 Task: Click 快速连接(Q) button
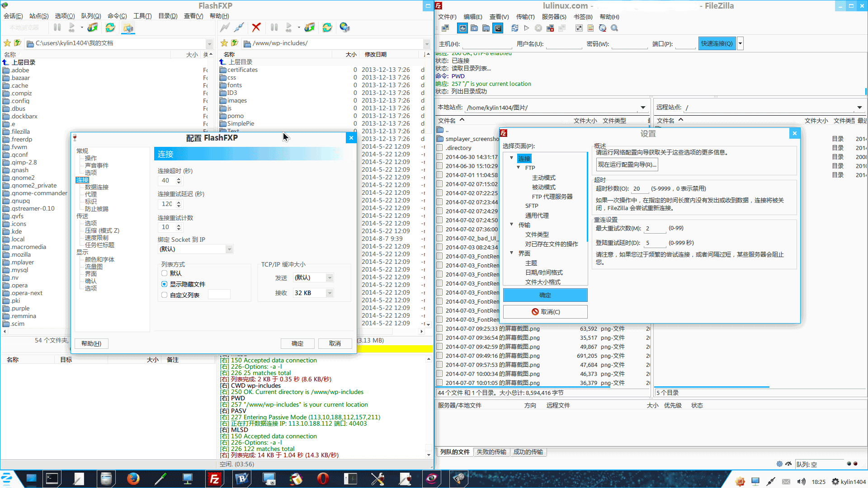[717, 43]
